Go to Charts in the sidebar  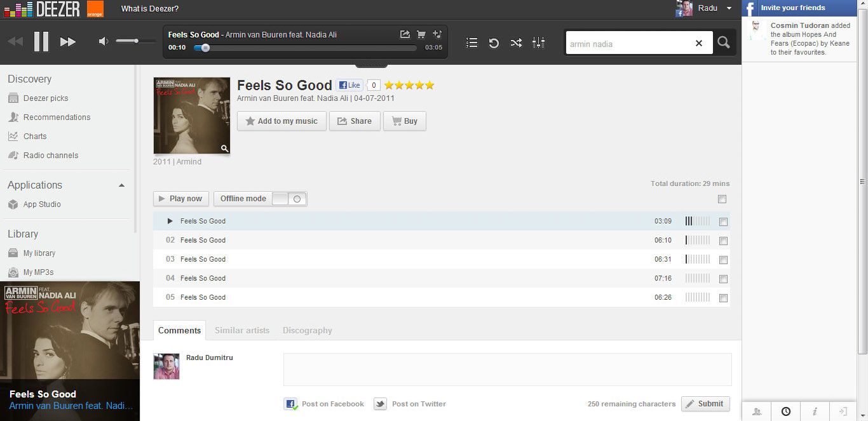(x=35, y=137)
